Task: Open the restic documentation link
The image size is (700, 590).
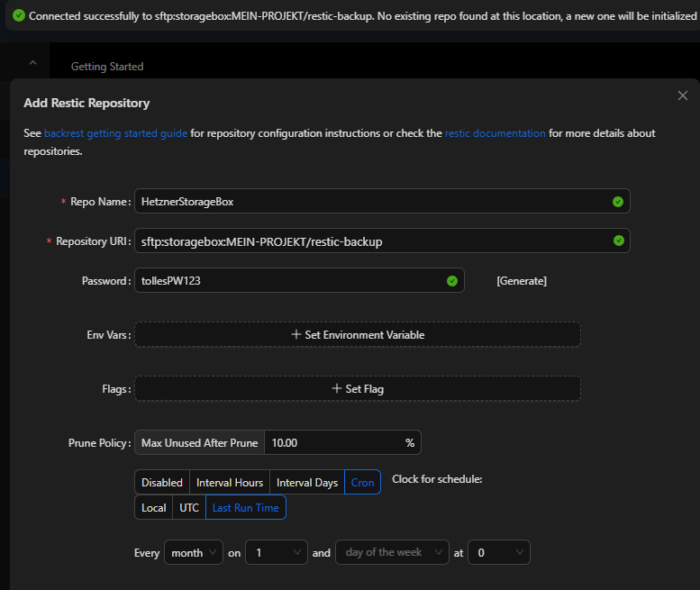Action: click(495, 133)
